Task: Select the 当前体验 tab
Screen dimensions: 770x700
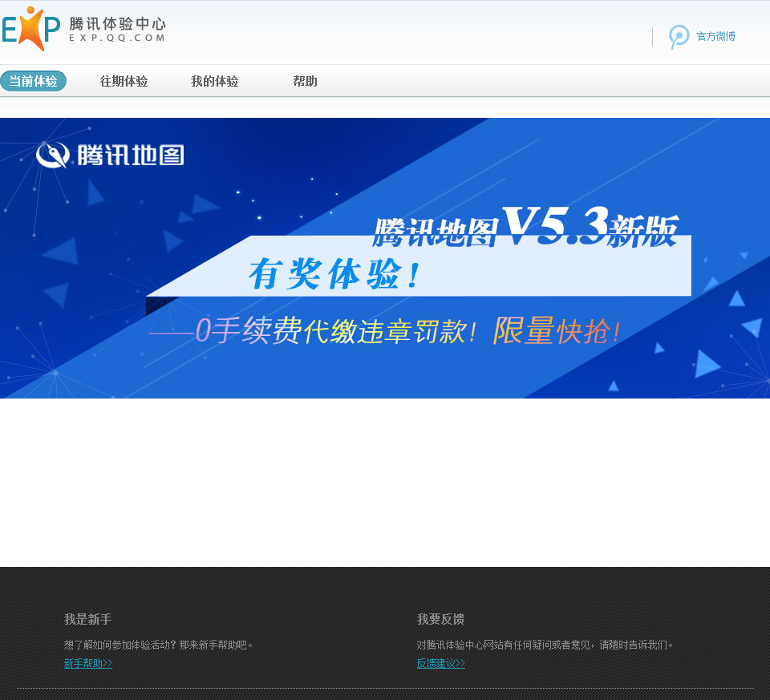Action: [34, 81]
